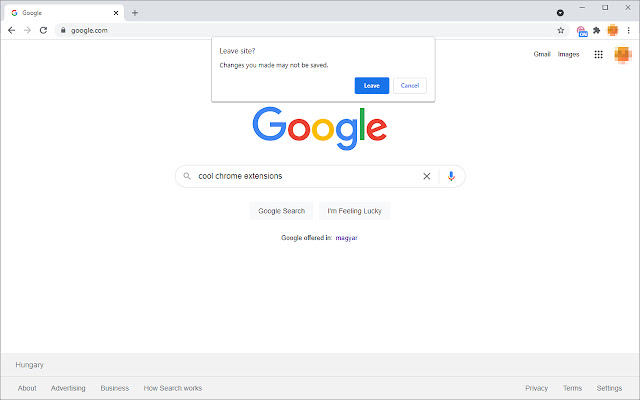Click the address bar showing google.com
The image size is (640, 400).
(312, 30)
